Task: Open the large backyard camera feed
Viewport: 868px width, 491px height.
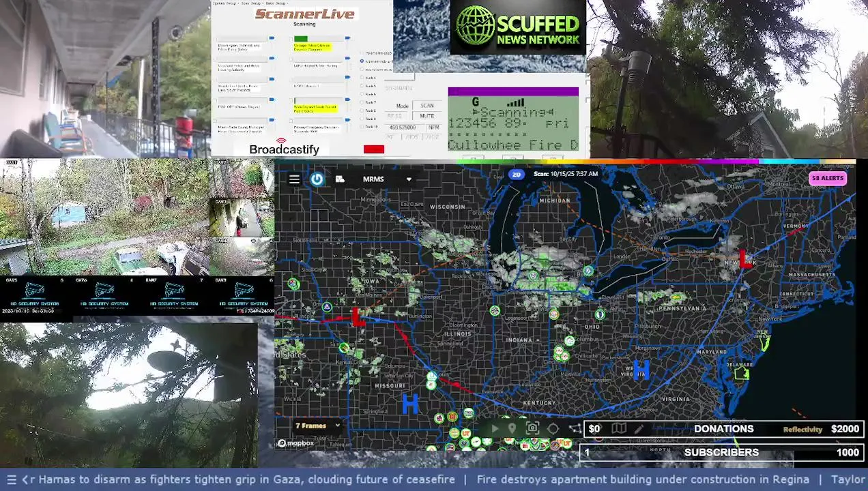Action: (104, 217)
